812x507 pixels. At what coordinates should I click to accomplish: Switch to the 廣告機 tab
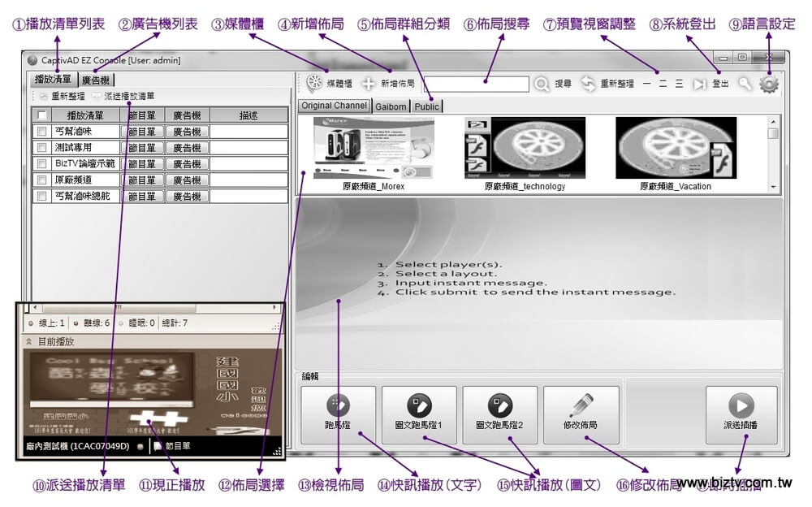96,80
